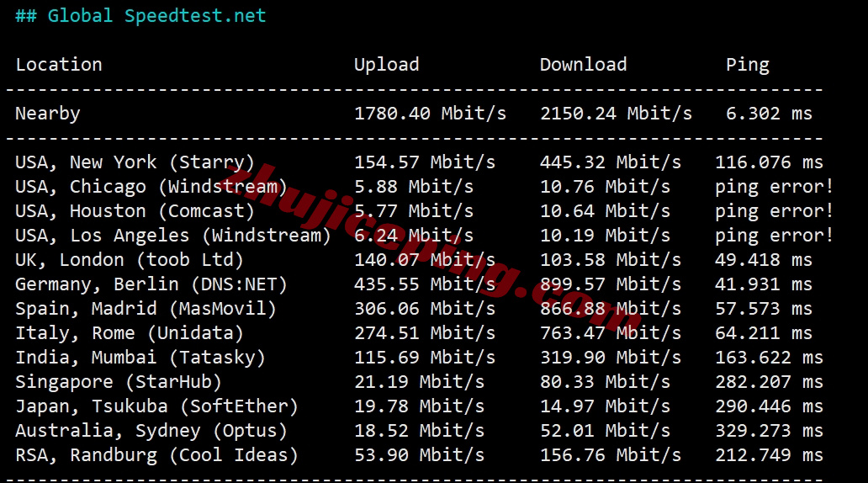Click the India, Mumbai (Tatasky) row
The height and width of the screenshot is (483, 868).
click(x=419, y=358)
